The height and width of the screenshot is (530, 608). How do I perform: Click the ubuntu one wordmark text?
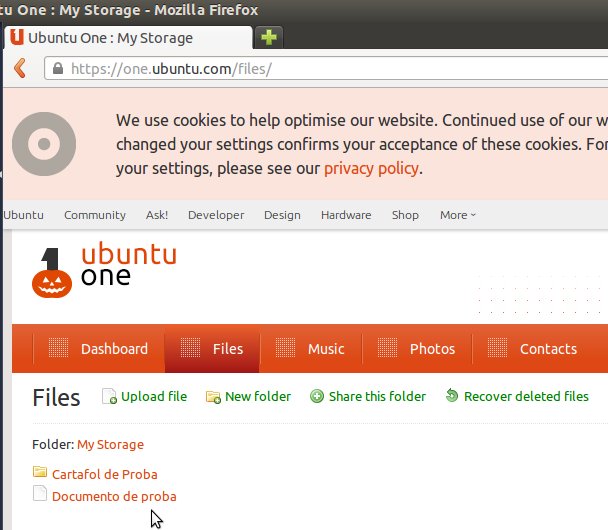[x=129, y=264]
